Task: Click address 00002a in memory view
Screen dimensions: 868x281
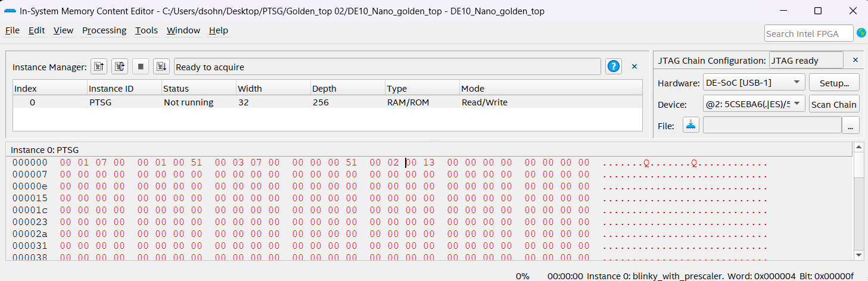Action: point(30,234)
